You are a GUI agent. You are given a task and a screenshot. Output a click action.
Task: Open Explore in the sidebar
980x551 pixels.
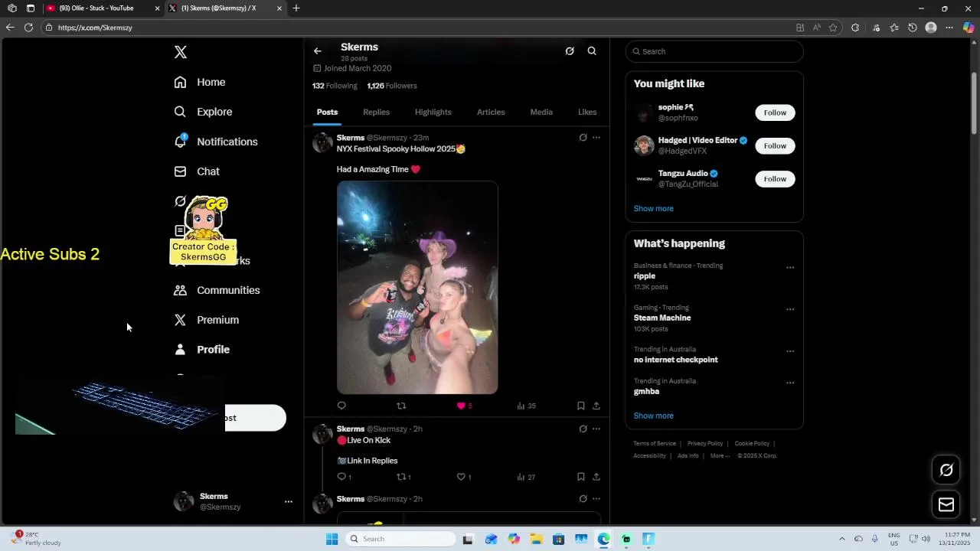click(203, 112)
